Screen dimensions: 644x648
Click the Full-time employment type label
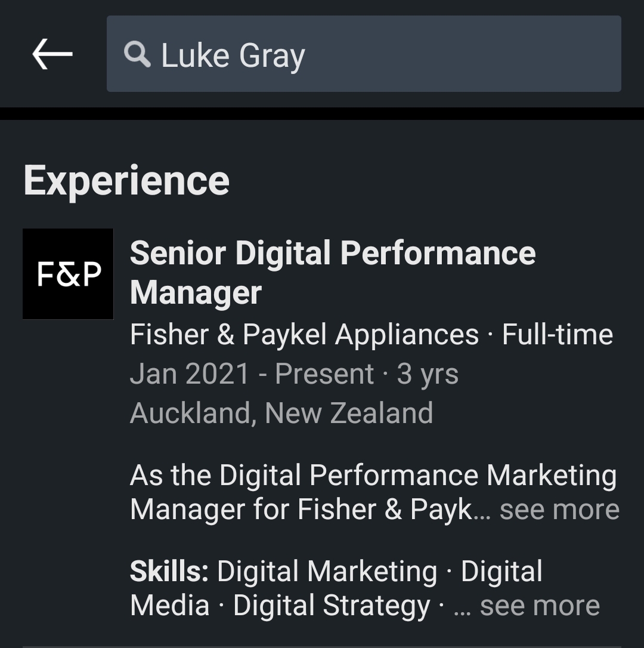point(558,335)
